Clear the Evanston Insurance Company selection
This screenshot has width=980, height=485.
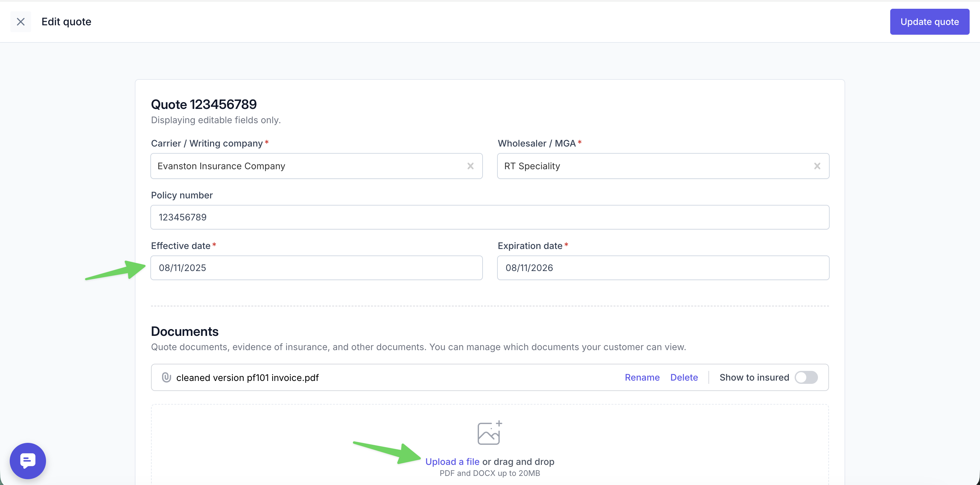[470, 166]
